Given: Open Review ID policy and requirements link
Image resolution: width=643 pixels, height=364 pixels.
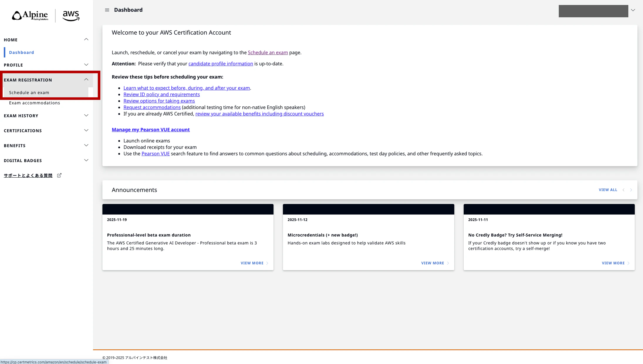Looking at the screenshot, I should tap(162, 94).
